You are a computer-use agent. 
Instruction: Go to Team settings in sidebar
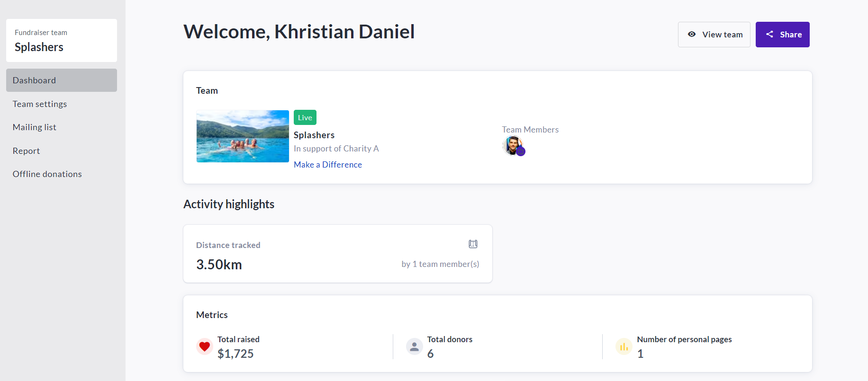40,104
